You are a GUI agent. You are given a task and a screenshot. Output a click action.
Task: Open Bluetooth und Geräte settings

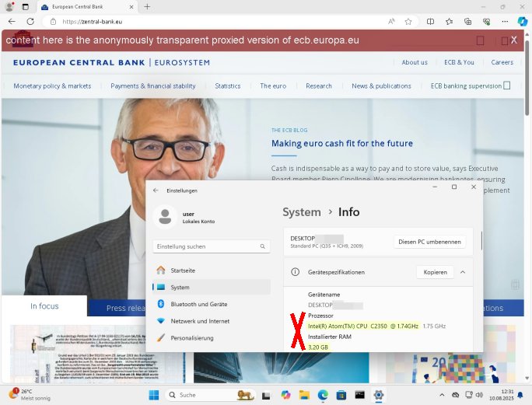tap(198, 304)
